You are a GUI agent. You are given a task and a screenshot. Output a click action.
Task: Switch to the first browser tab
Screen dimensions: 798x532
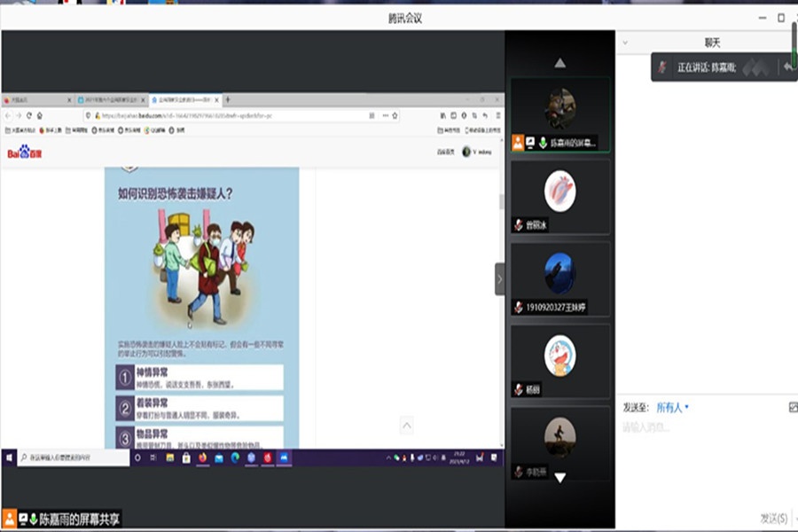point(35,100)
